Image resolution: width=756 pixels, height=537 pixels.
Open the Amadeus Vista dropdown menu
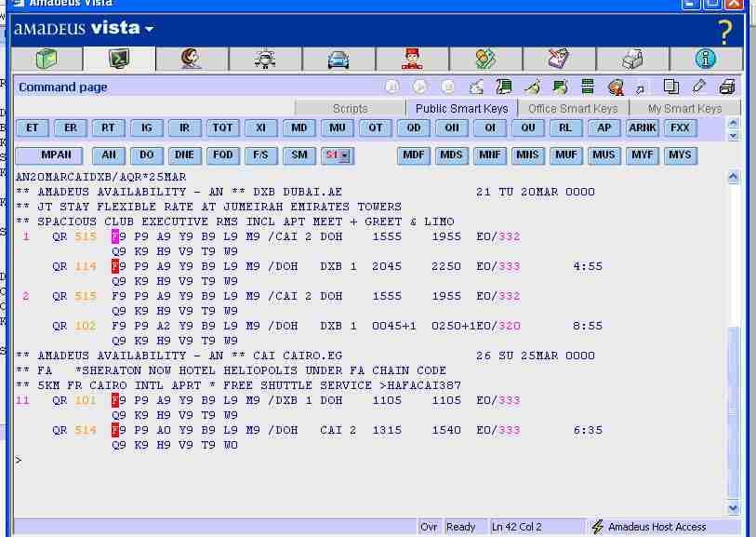[x=150, y=29]
